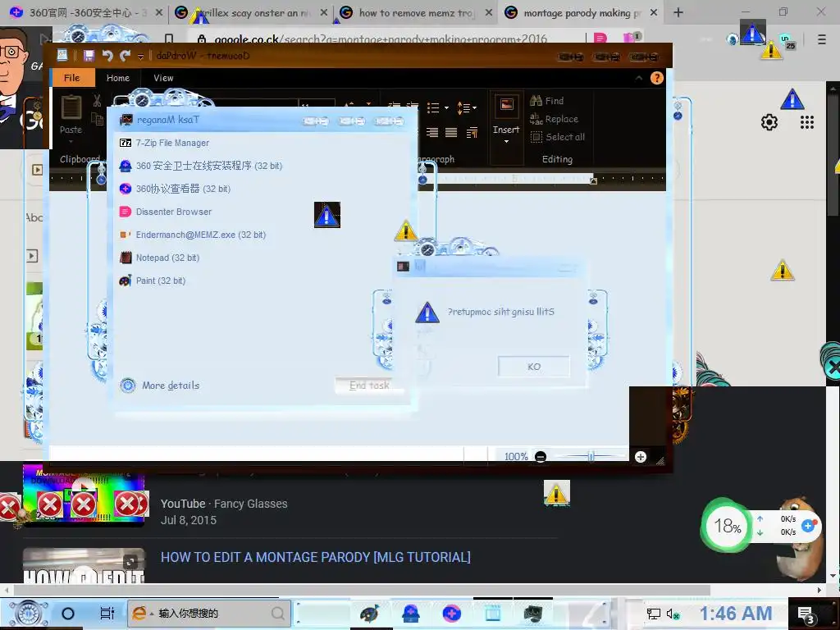
Task: Open the Customize Quick Access Toolbar dropdown
Action: [x=140, y=57]
